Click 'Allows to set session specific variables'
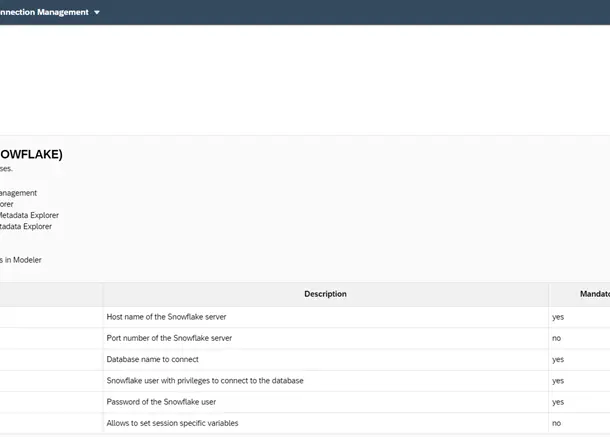This screenshot has height=437, width=610. tap(172, 423)
